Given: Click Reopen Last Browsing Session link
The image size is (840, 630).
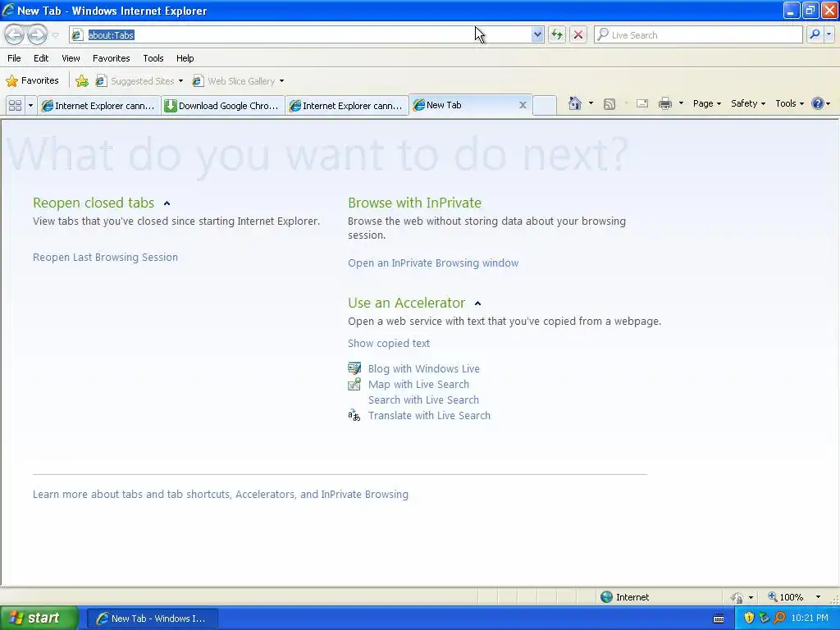Looking at the screenshot, I should (x=105, y=257).
